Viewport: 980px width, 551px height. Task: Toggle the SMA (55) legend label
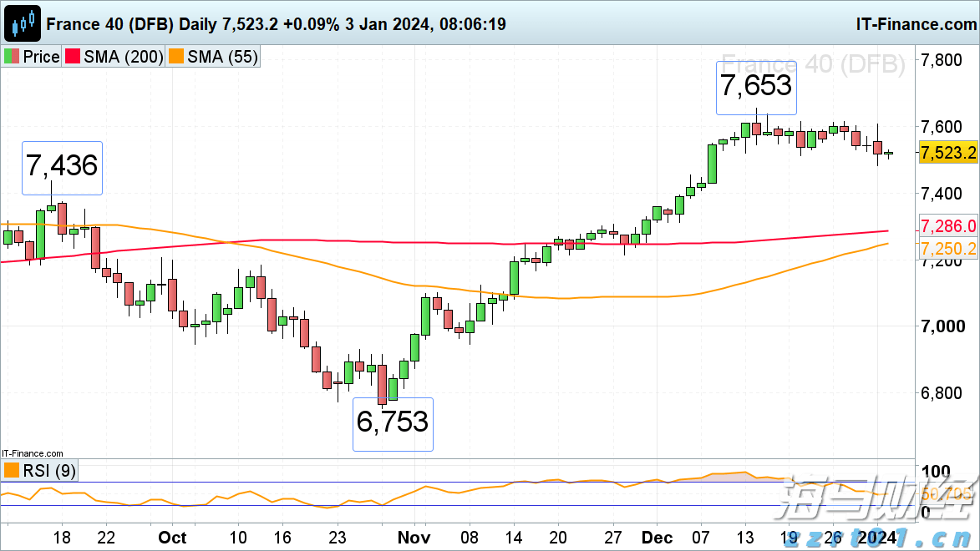coord(221,57)
